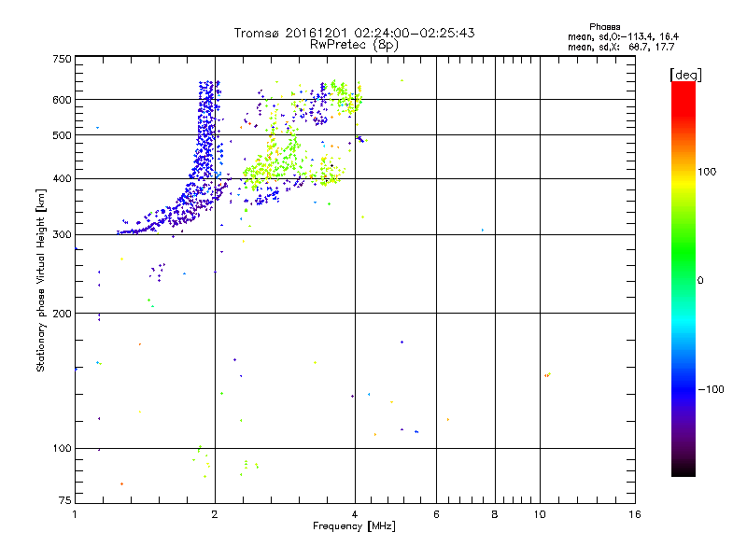Click the y-axis tick label '75'
This screenshot has height=560, width=747.
[65, 500]
